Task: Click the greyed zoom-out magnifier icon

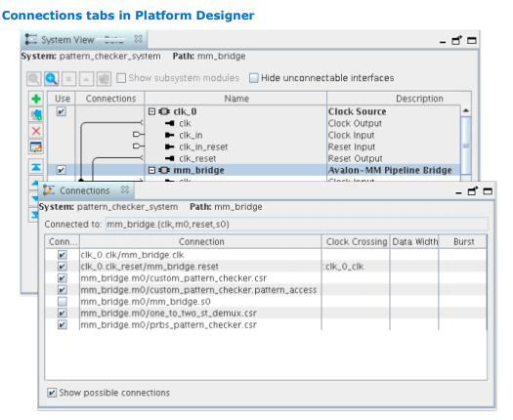Action: click(x=34, y=78)
